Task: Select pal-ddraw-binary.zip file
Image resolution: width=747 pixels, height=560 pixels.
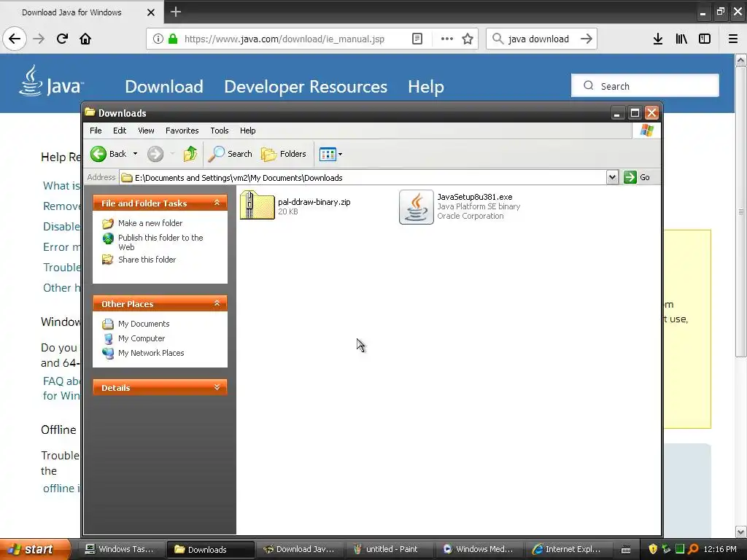Action: point(295,206)
